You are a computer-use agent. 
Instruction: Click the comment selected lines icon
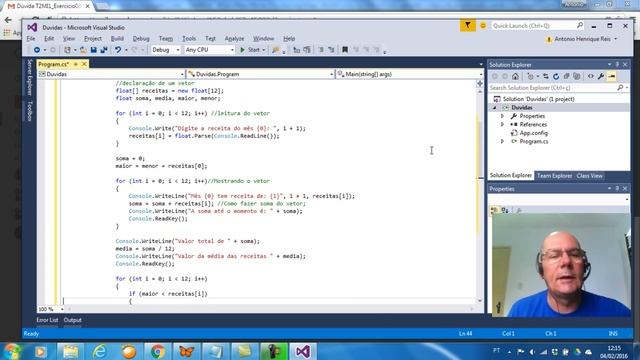click(321, 50)
